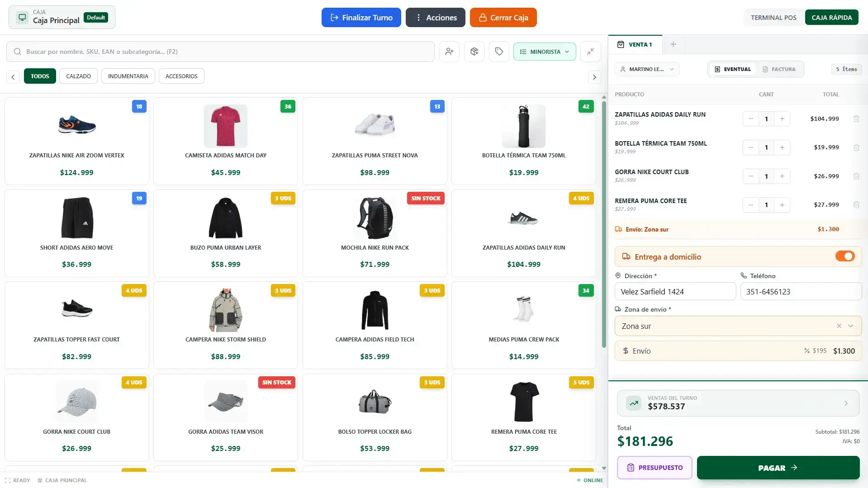Filter by Indumentaria category
The height and width of the screenshot is (488, 868).
point(128,76)
